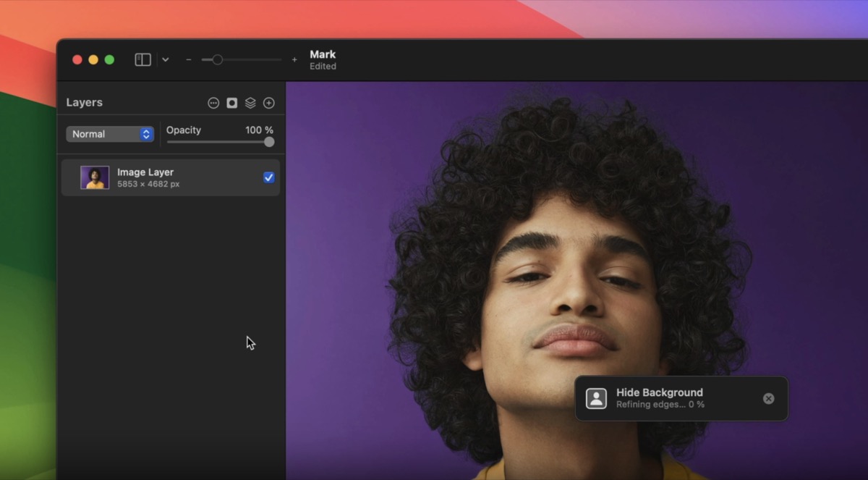Viewport: 868px width, 480px height.
Task: Click the 100 % opacity value field
Action: [259, 130]
